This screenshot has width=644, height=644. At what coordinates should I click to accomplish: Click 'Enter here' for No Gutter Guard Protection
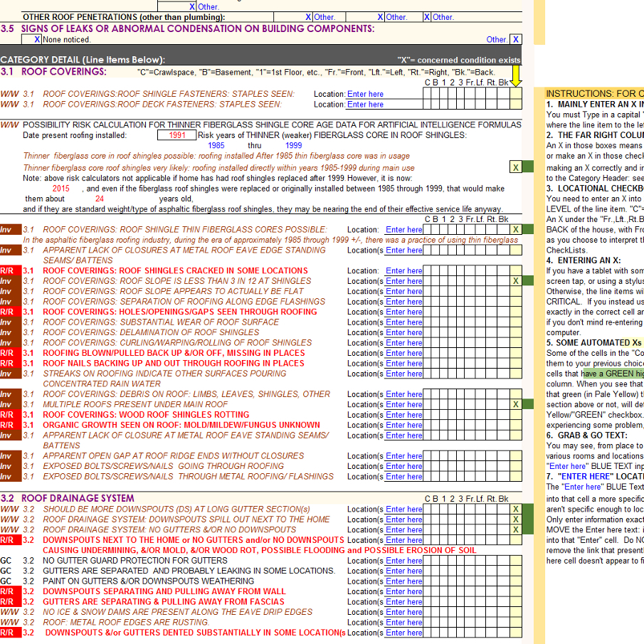[403, 561]
